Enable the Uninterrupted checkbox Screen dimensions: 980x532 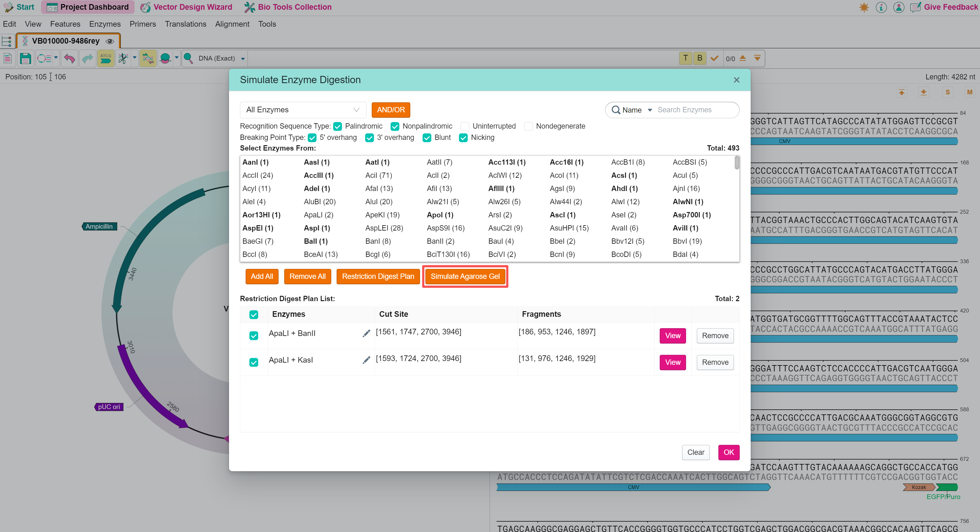465,126
